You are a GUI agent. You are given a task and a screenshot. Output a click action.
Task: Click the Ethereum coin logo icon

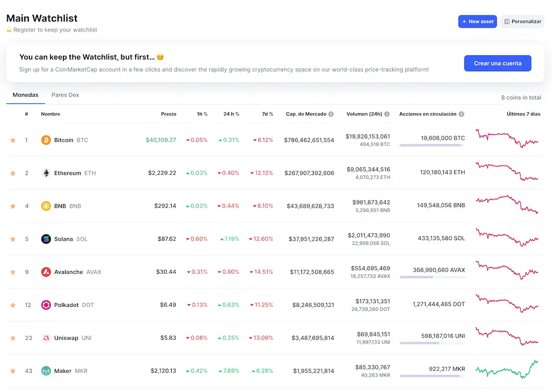pos(46,173)
